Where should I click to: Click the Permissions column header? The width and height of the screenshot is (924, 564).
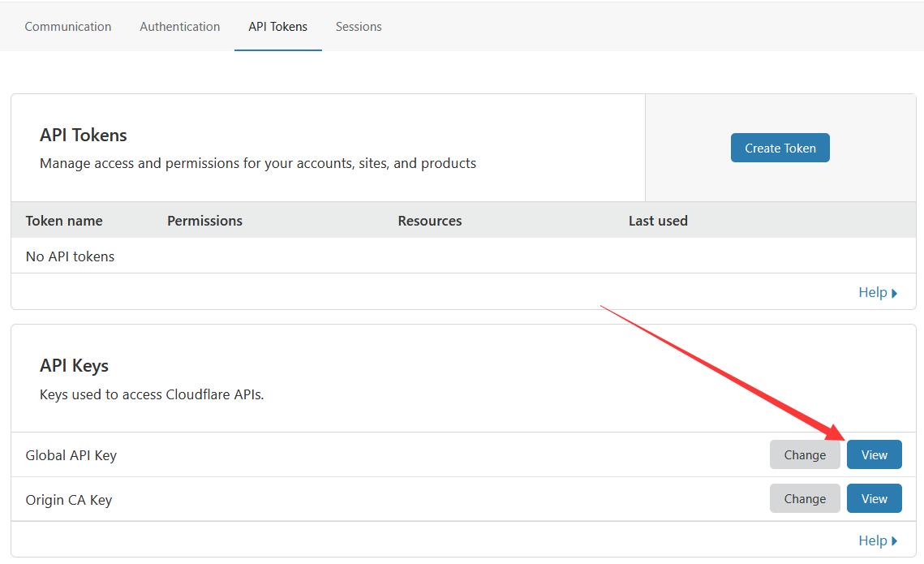(x=204, y=221)
